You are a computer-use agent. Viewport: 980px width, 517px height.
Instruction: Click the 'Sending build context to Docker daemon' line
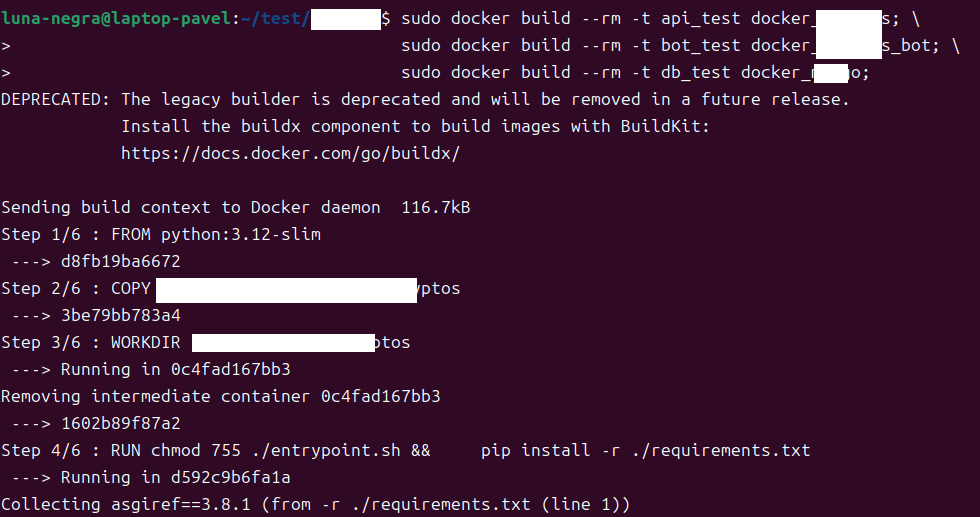point(190,207)
